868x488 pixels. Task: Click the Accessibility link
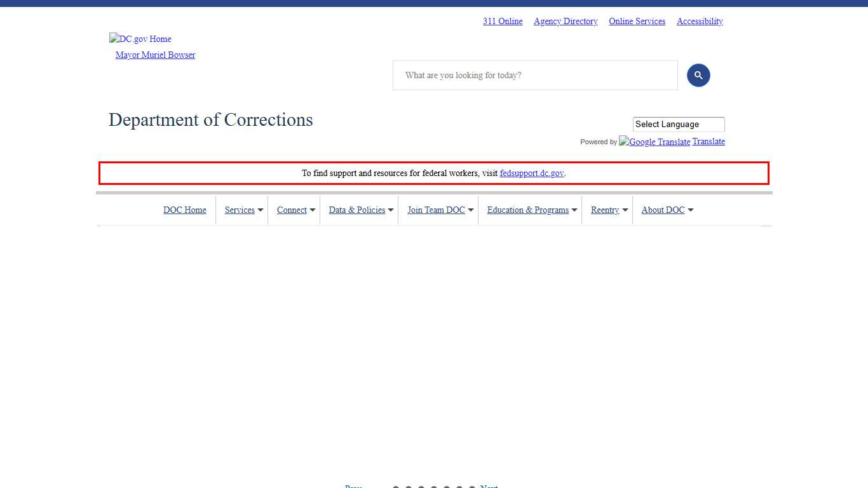coord(700,22)
